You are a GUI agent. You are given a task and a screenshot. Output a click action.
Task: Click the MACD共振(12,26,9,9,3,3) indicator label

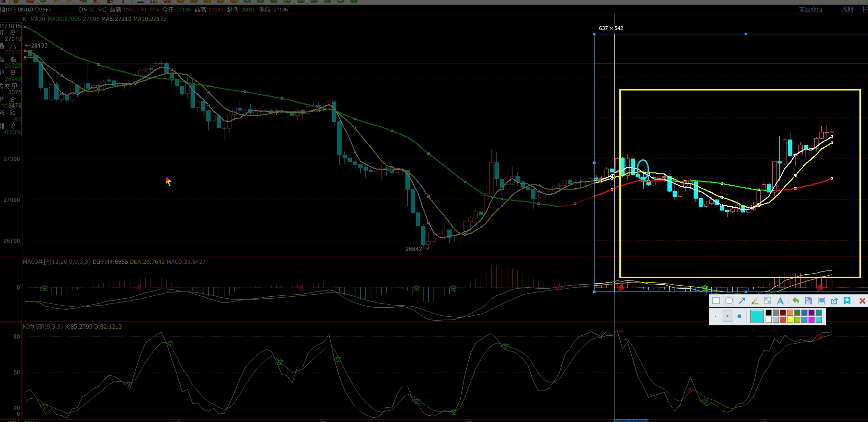pyautogui.click(x=57, y=262)
